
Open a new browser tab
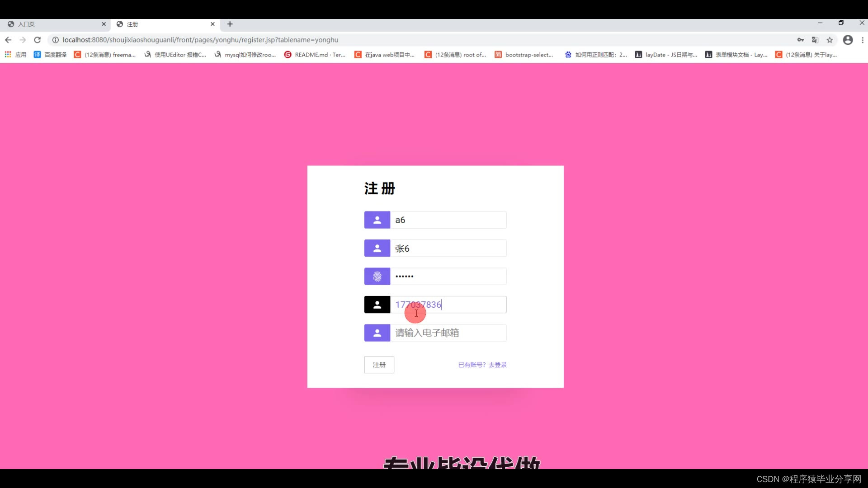pos(230,24)
